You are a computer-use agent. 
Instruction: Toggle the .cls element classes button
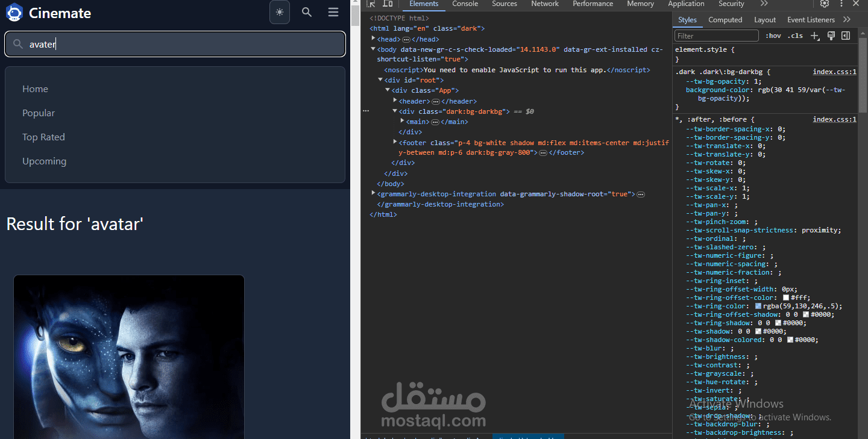(796, 36)
